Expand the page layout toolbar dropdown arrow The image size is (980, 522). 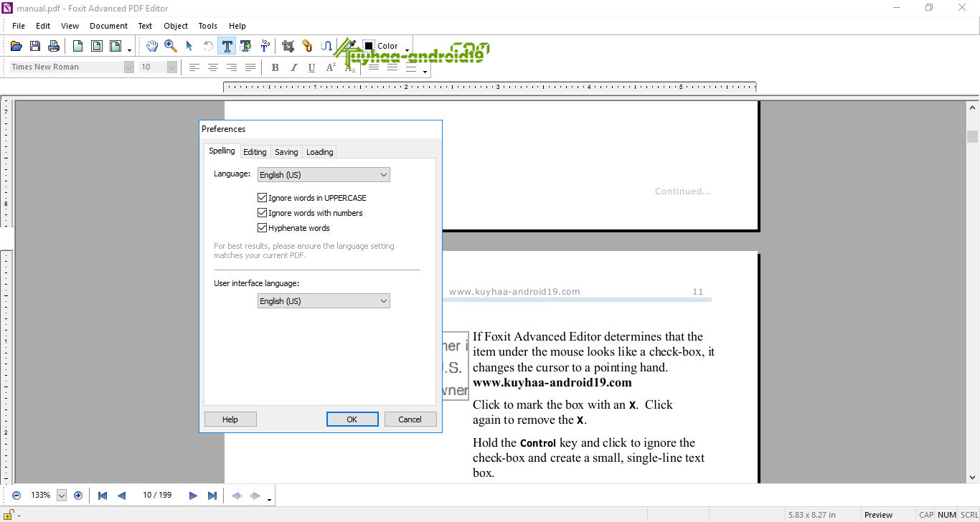click(x=129, y=50)
